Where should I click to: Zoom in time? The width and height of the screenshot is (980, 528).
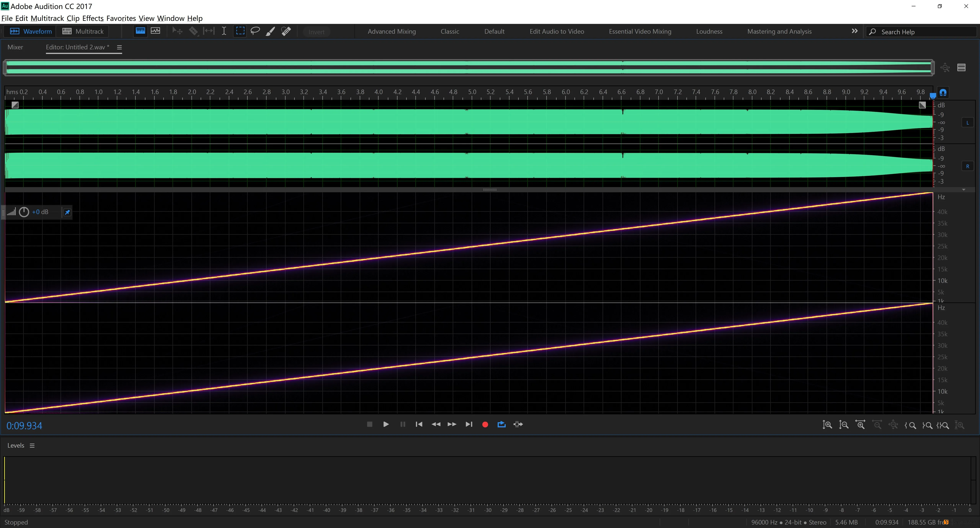(x=860, y=425)
